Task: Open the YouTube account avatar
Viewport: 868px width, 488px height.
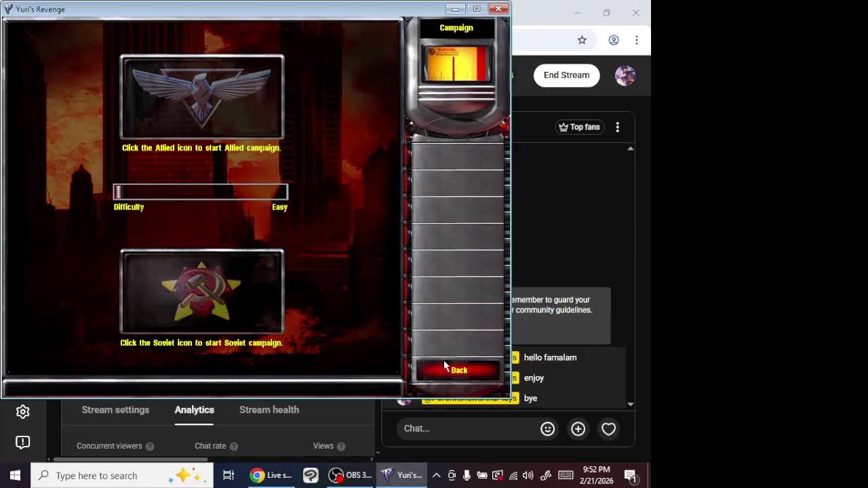Action: click(x=625, y=75)
